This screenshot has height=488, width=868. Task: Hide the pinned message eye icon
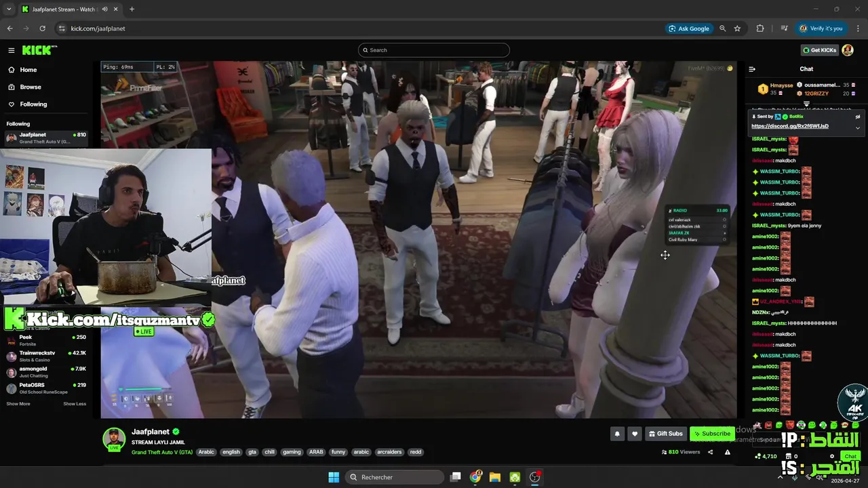coord(857,117)
